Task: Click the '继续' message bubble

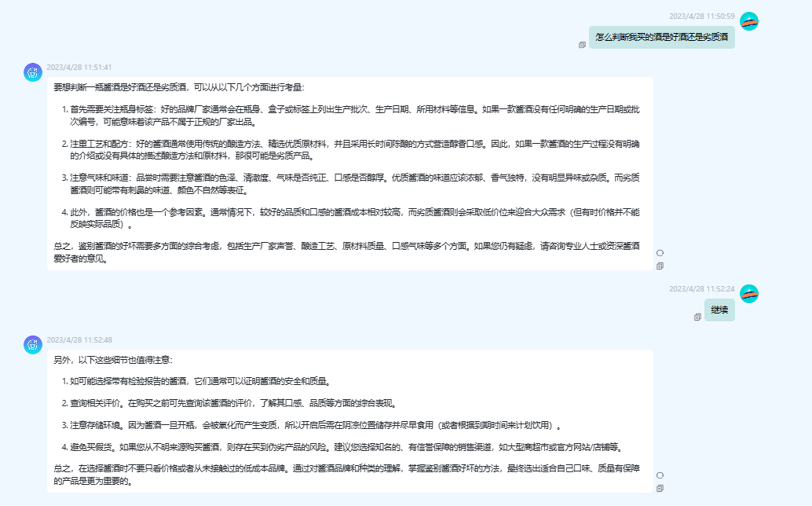Action: [719, 310]
